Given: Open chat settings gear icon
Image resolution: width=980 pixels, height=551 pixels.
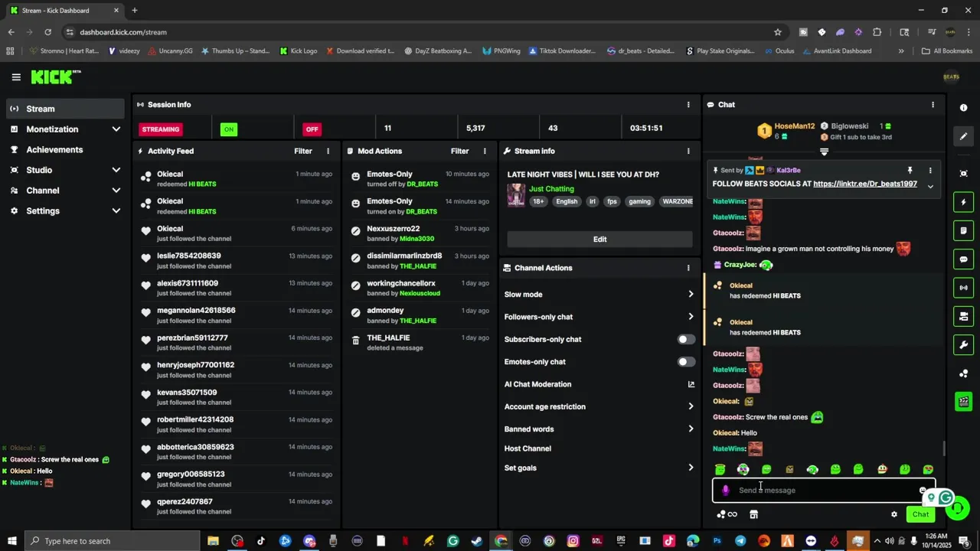Looking at the screenshot, I should [x=893, y=514].
